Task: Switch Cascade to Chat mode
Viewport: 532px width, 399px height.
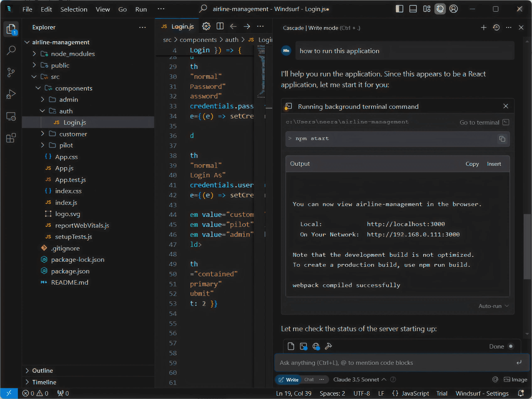Action: [x=309, y=379]
